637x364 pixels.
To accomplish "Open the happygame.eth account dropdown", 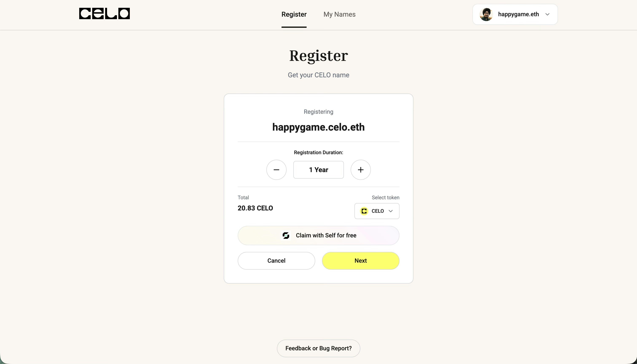I will point(515,14).
